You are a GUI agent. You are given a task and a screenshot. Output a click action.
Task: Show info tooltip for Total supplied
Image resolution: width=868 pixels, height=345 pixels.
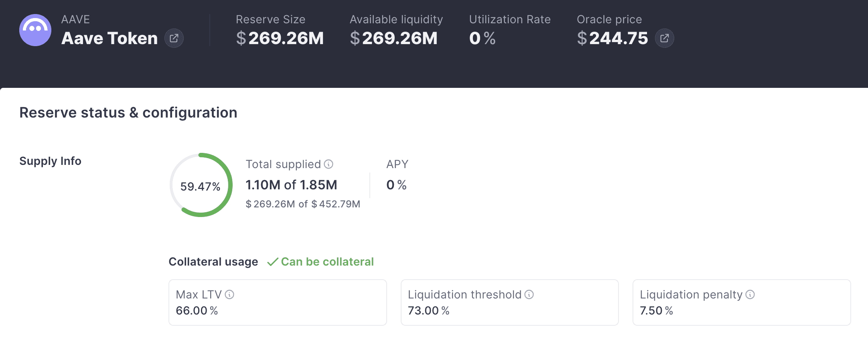329,164
